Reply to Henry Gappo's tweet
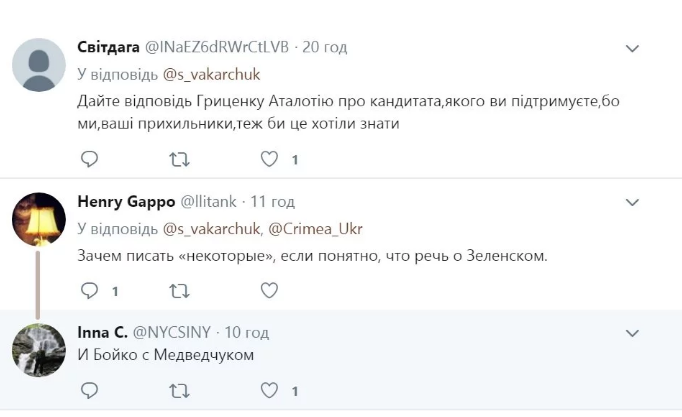The image size is (682, 417). point(90,290)
